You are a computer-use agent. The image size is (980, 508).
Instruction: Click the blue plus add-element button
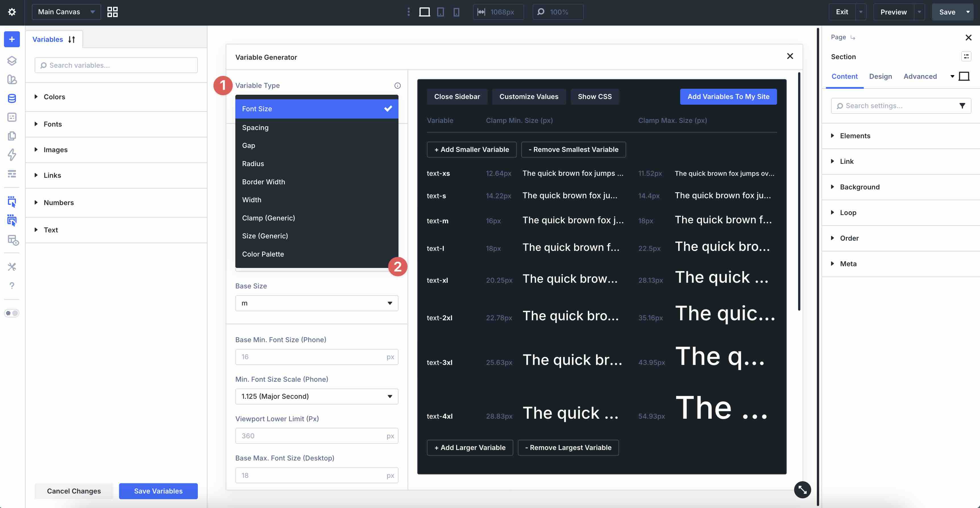pos(12,39)
